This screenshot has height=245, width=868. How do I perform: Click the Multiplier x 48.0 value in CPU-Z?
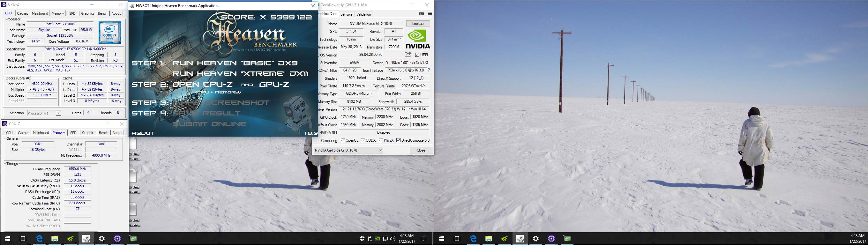click(42, 90)
